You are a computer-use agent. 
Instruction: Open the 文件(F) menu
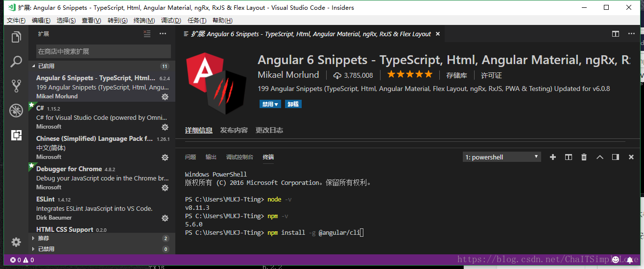[16, 20]
